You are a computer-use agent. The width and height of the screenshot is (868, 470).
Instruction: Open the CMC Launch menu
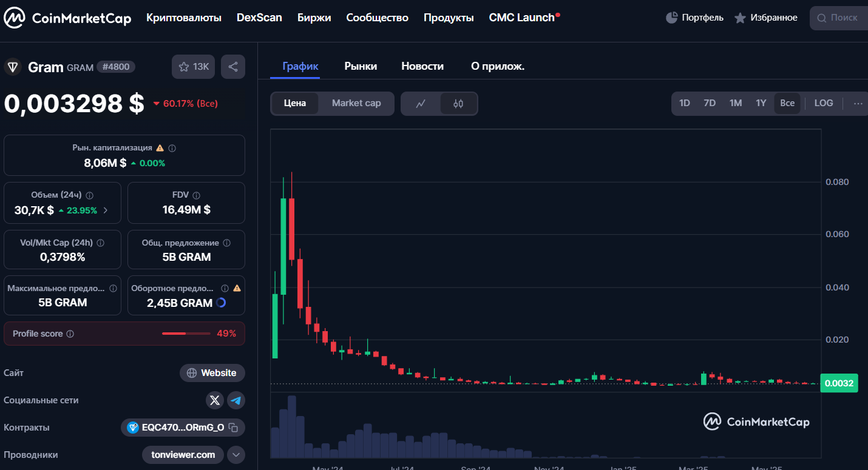point(524,18)
